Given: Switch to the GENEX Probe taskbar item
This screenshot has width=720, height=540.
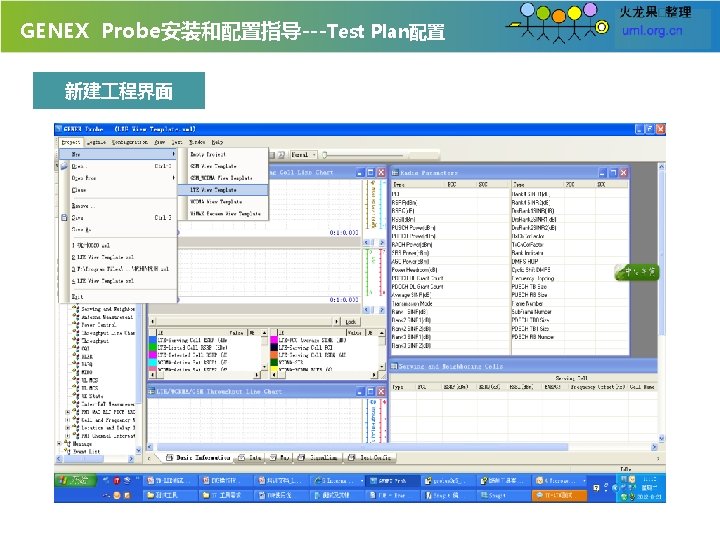Looking at the screenshot, I should click(394, 481).
